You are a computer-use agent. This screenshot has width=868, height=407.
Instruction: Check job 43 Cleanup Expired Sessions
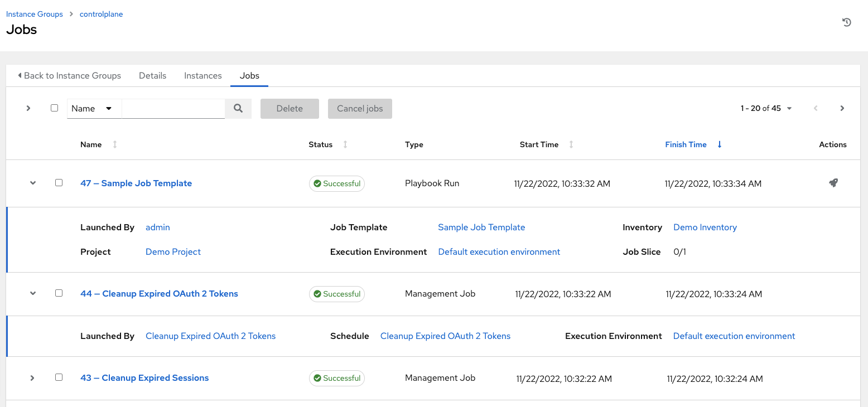tap(59, 377)
